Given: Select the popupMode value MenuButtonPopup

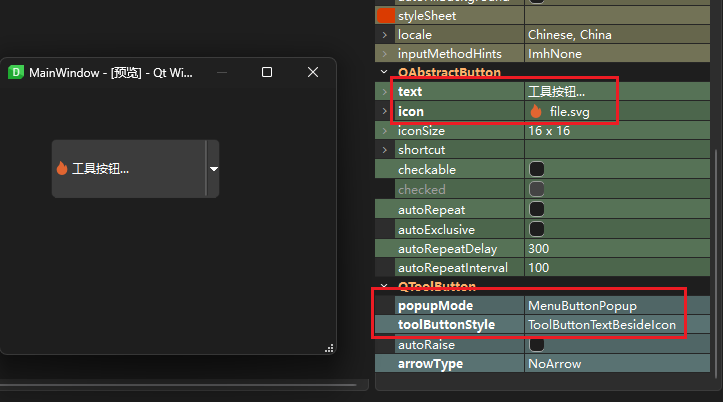Looking at the screenshot, I should point(582,305).
